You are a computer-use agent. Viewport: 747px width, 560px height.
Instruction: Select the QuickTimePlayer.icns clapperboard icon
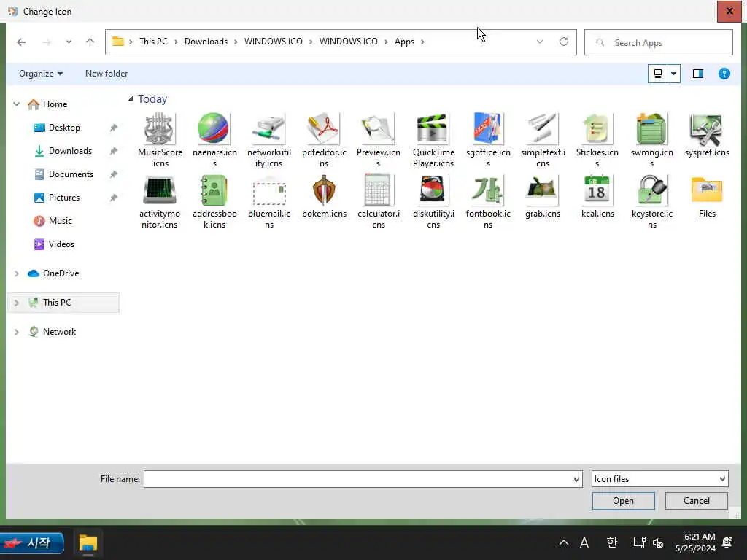click(433, 129)
